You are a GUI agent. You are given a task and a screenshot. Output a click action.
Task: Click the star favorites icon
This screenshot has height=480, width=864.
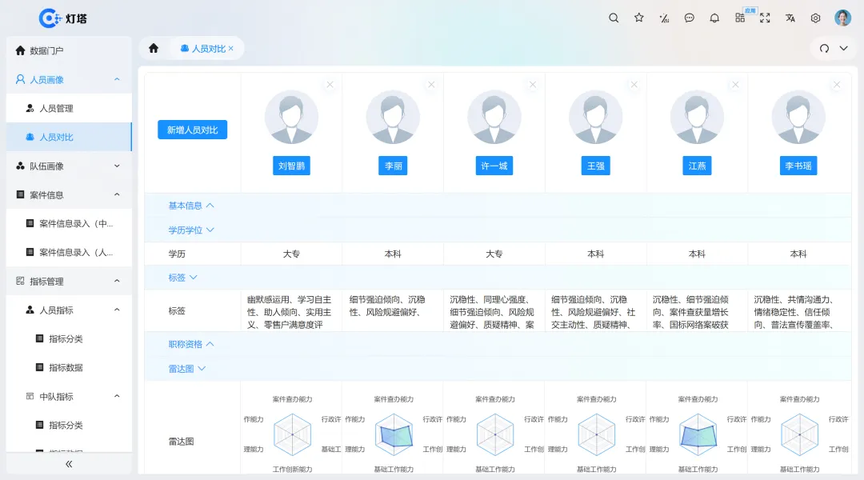coord(639,18)
